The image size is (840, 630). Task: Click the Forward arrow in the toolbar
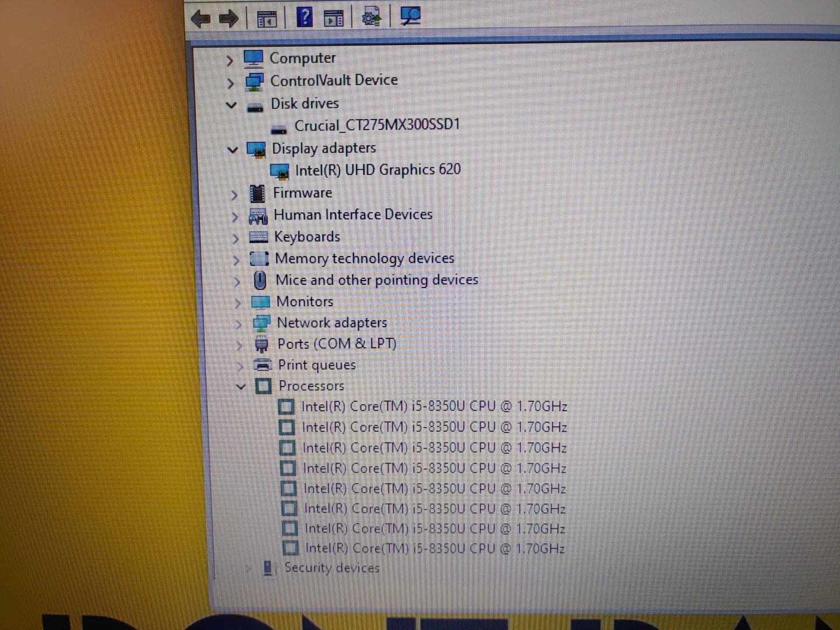[x=229, y=19]
